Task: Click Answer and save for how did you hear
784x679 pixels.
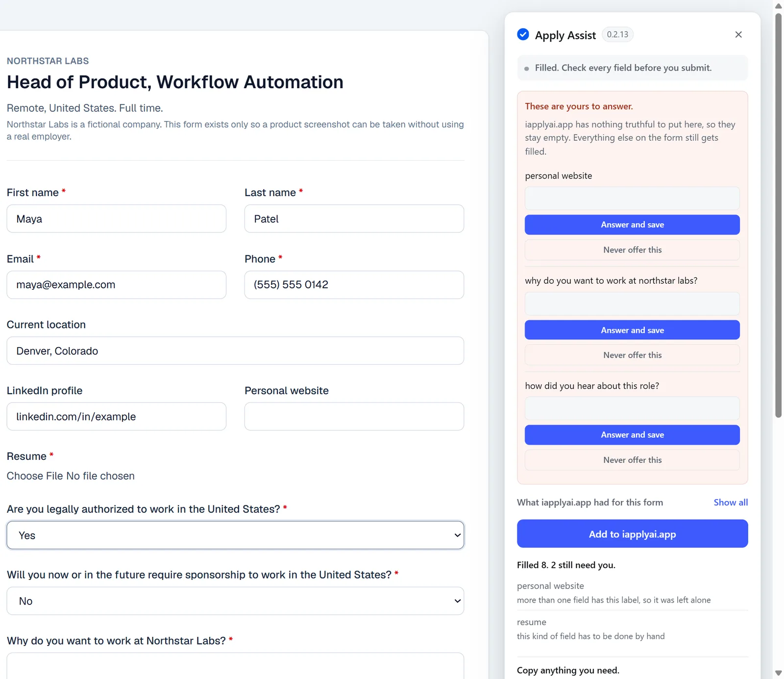Action: pos(632,435)
